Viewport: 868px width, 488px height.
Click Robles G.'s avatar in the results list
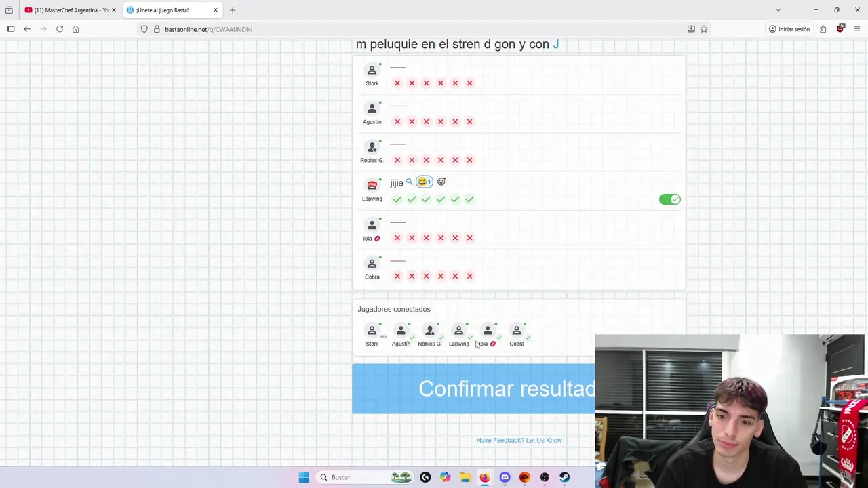tap(372, 148)
